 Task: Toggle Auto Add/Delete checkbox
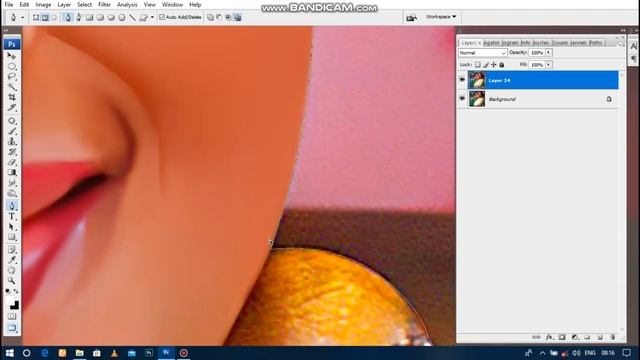point(162,17)
